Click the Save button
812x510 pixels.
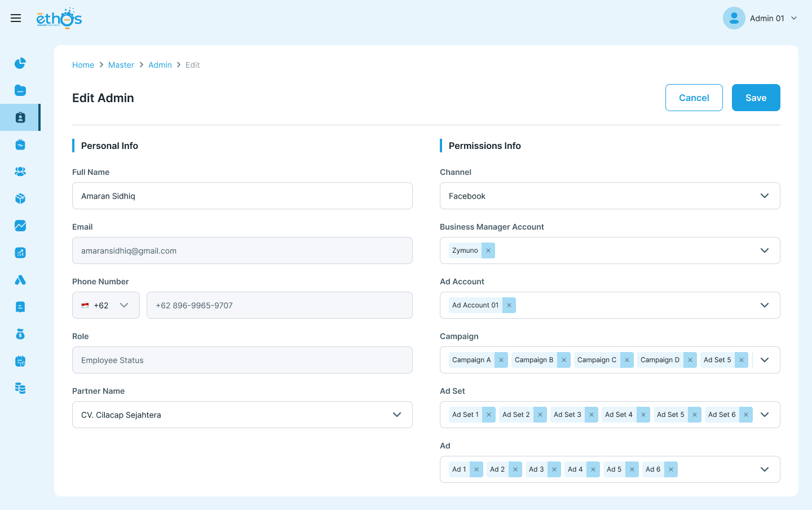point(756,98)
